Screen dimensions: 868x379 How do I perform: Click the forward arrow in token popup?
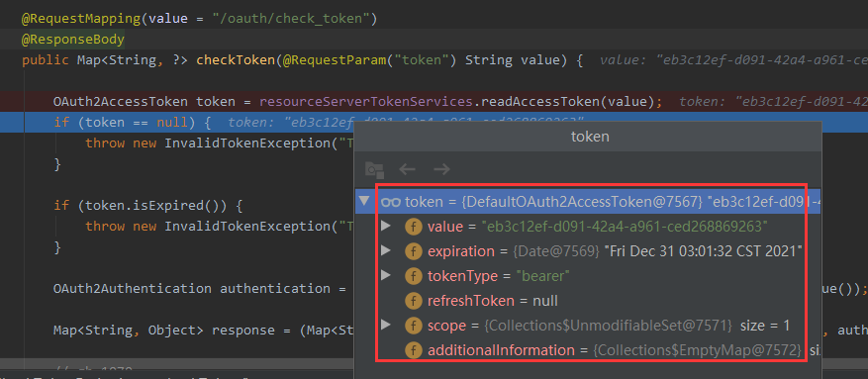[441, 169]
